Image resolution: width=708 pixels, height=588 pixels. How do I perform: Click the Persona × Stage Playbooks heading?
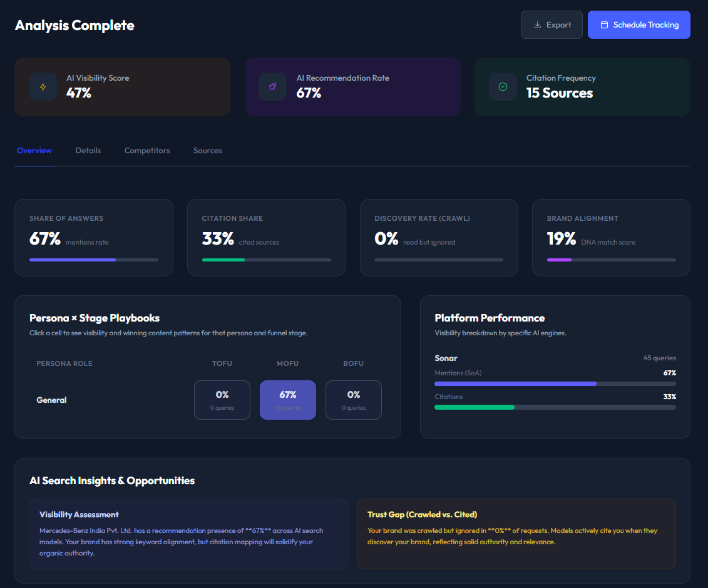[95, 318]
